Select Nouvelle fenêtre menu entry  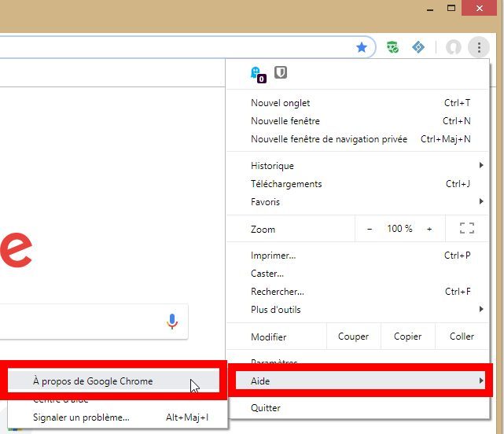click(358, 121)
